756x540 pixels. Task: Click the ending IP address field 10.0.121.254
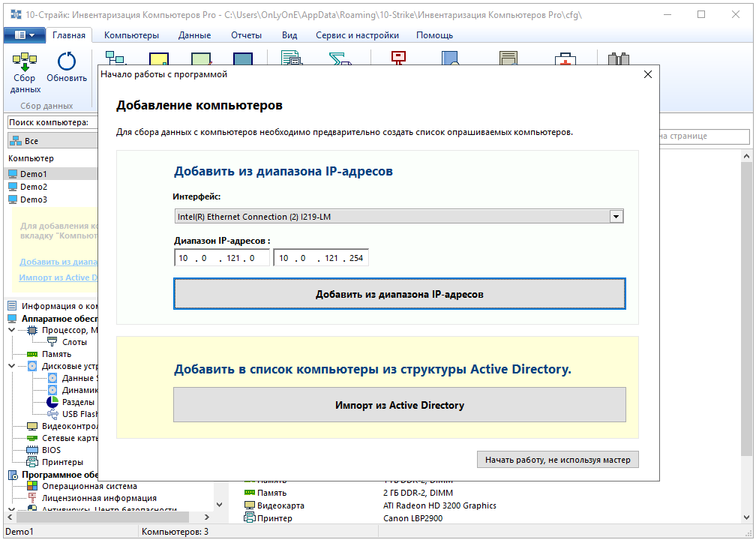(x=321, y=258)
